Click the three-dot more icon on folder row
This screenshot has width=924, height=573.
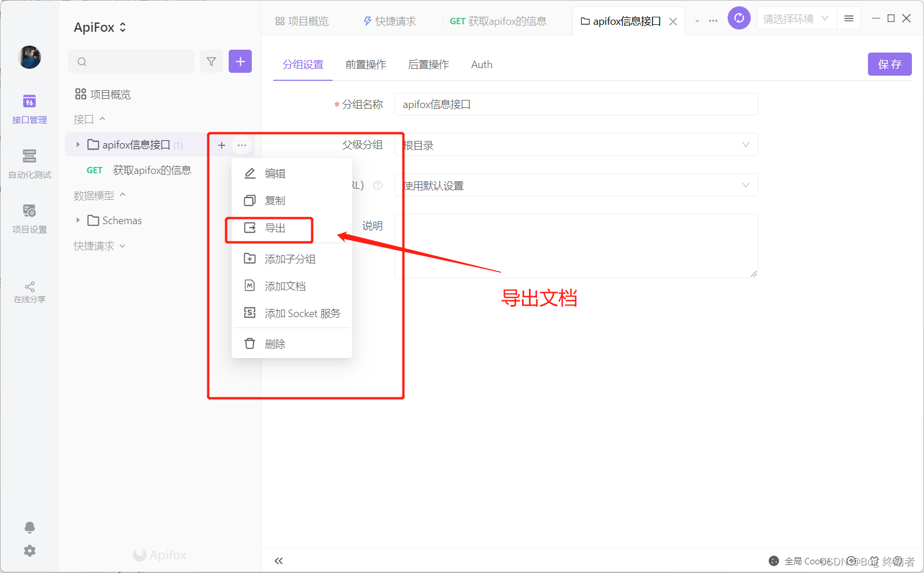(242, 145)
